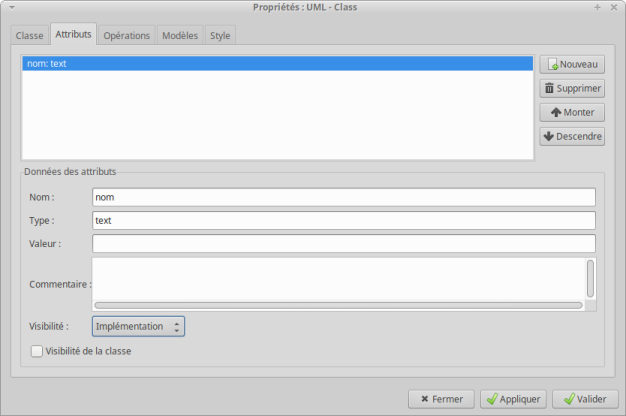Delete attribute with Supprimer trash icon
The width and height of the screenshot is (626, 416).
click(x=572, y=88)
